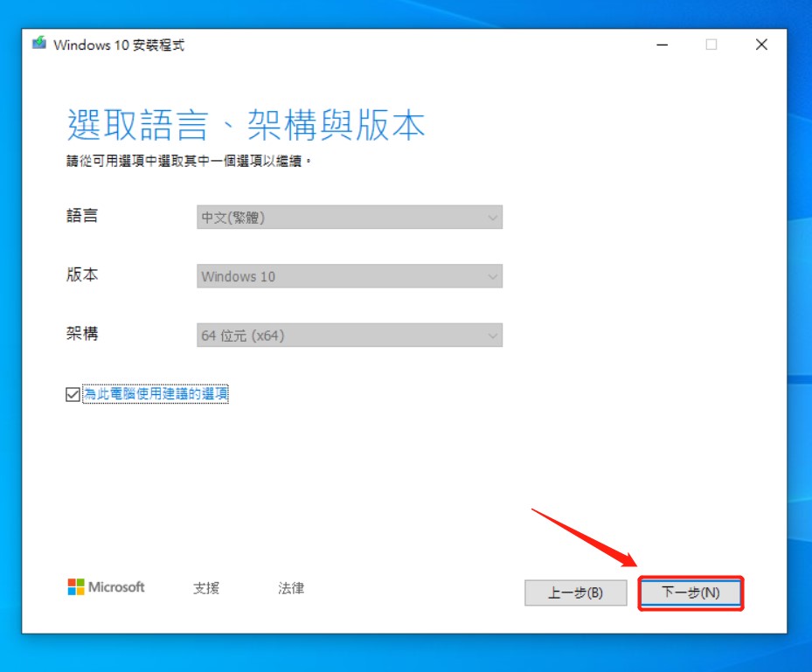Open the 語言 dropdown showing 中文(繁體)
The height and width of the screenshot is (672, 812).
349,218
